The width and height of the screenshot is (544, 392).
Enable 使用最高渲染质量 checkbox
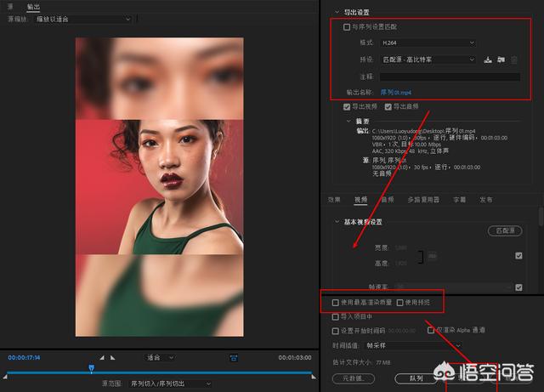pos(335,302)
